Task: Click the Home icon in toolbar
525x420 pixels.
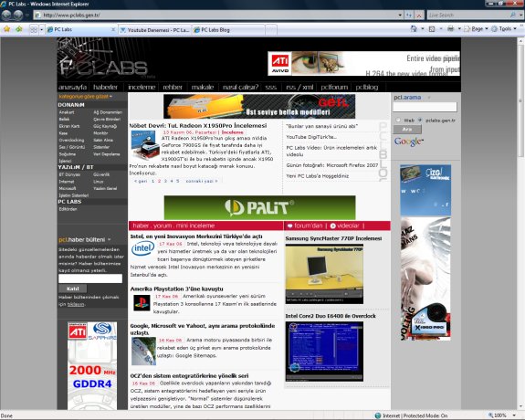Action: (414, 29)
